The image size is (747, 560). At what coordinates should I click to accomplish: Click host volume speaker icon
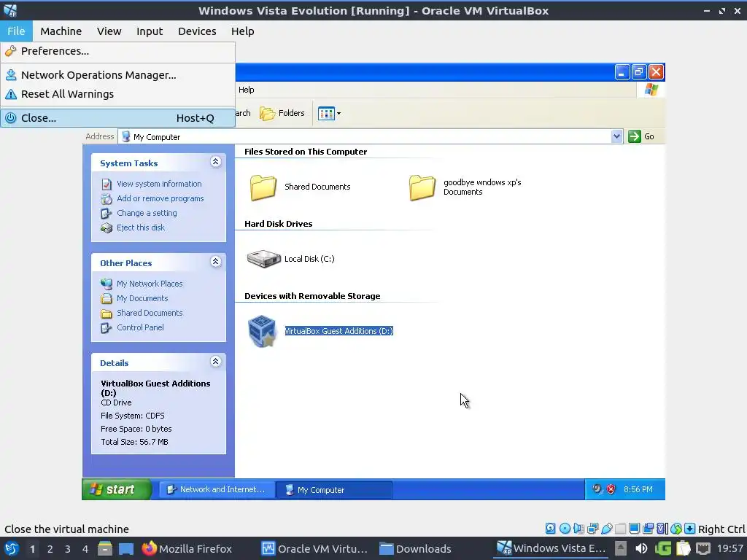(x=641, y=549)
